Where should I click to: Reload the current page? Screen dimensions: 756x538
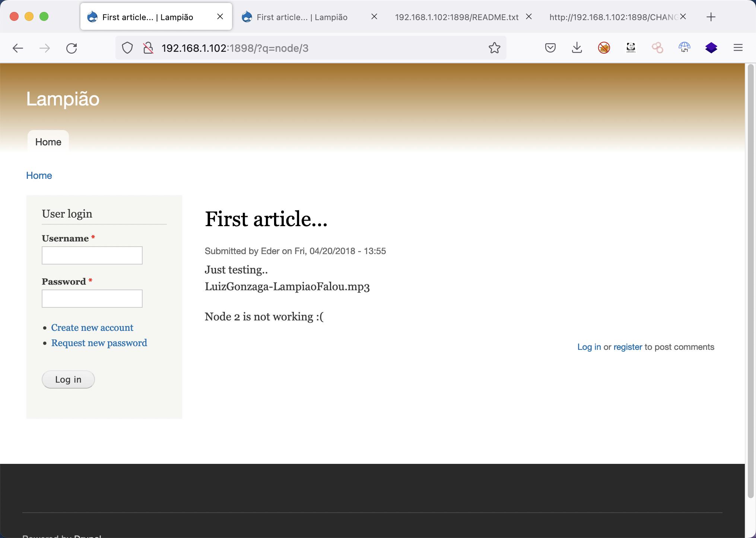(x=72, y=48)
